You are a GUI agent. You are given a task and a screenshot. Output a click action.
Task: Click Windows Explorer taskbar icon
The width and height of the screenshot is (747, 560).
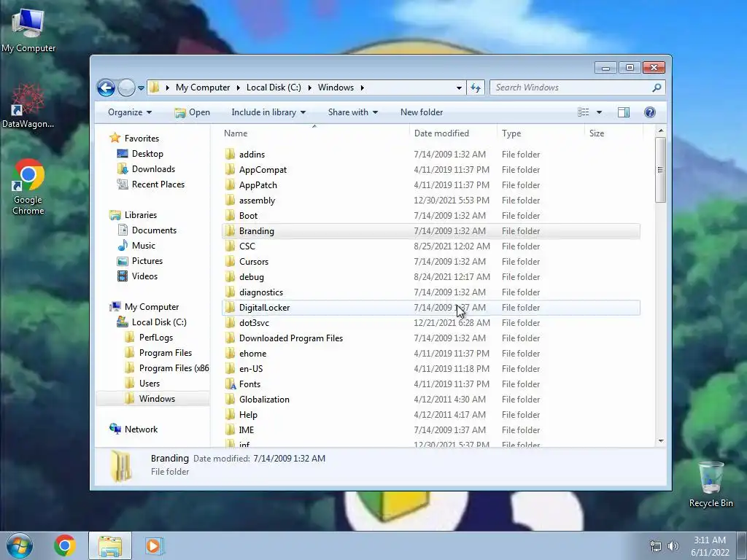coord(110,545)
